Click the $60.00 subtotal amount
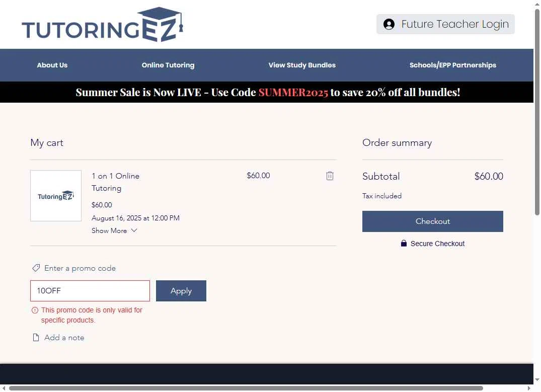 pyautogui.click(x=489, y=176)
